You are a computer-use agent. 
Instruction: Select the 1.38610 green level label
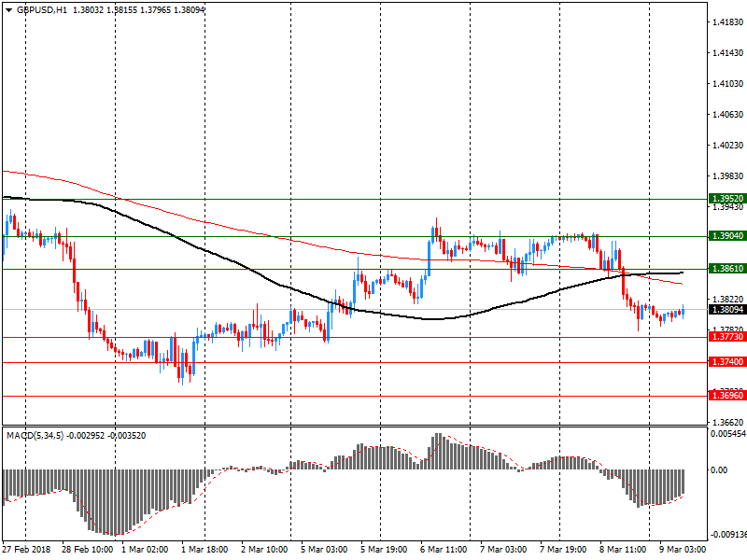click(x=727, y=269)
